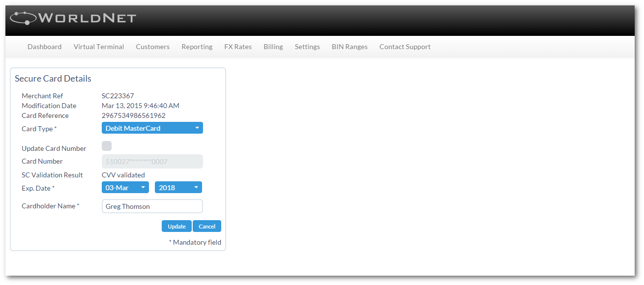
Task: Open the Billing section
Action: [273, 47]
